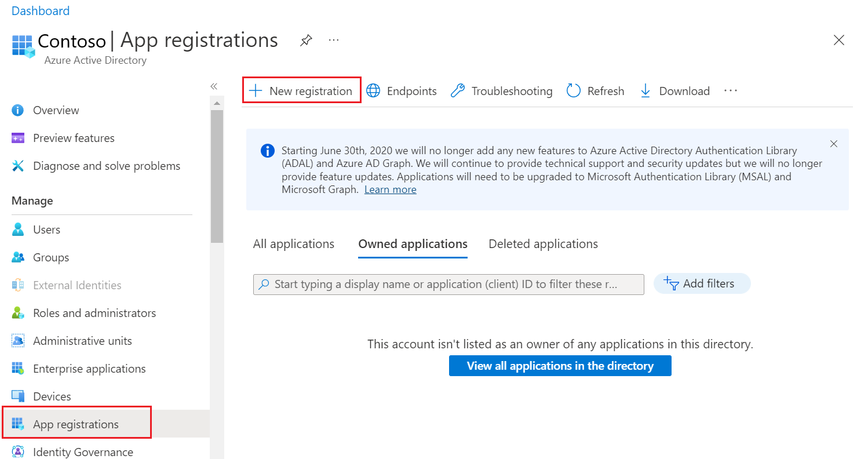Click the sidebar scrollbar up arrow
The height and width of the screenshot is (459, 868).
(217, 104)
